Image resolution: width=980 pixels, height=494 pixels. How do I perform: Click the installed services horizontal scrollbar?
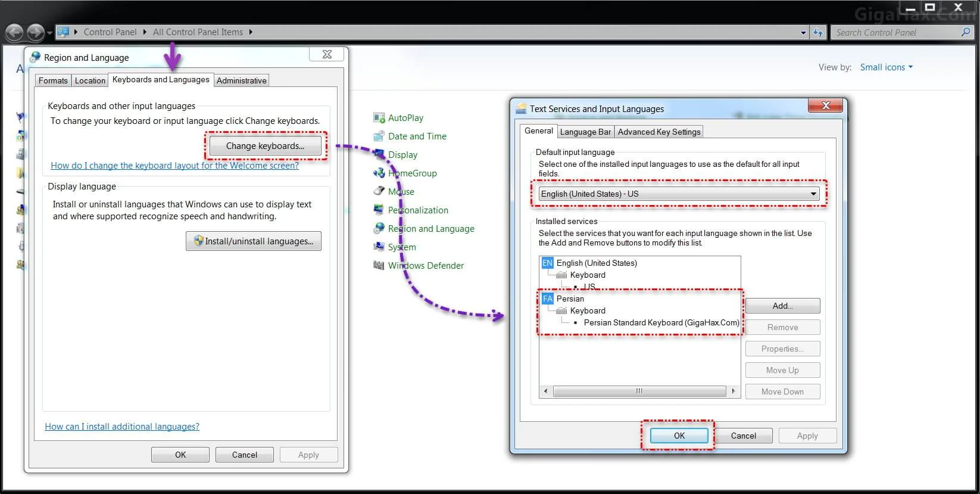click(x=639, y=392)
